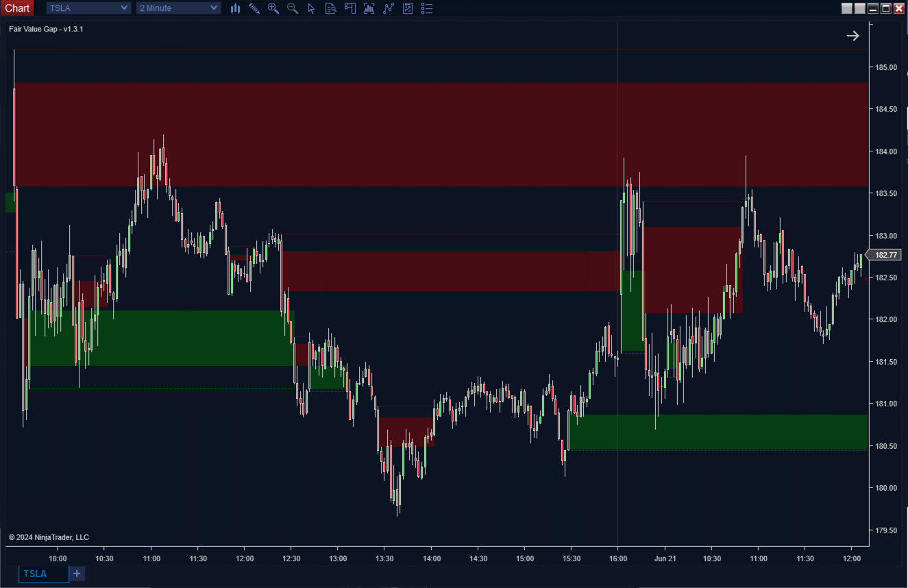Viewport: 908px width, 588px height.
Task: Click the 14:30 time axis label
Action: [478, 559]
